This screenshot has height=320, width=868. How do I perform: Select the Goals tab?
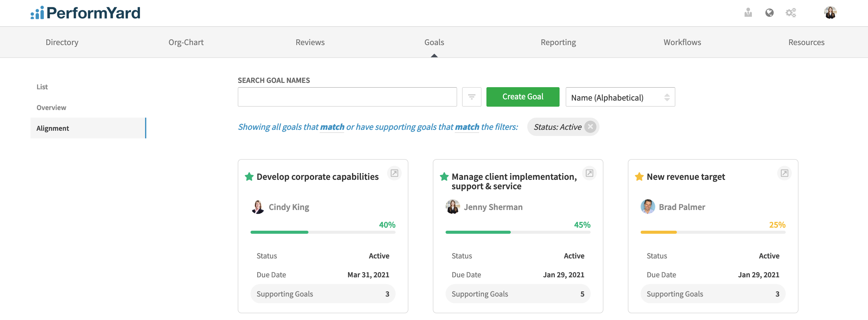click(434, 42)
